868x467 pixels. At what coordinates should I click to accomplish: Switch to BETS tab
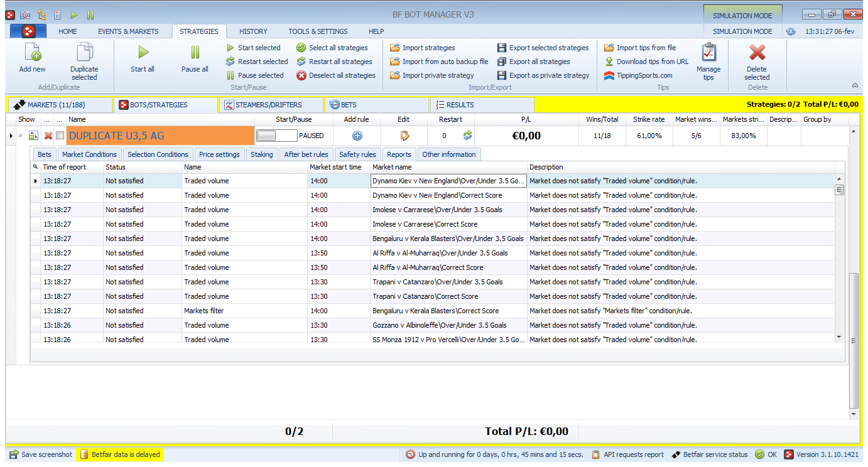click(x=377, y=105)
